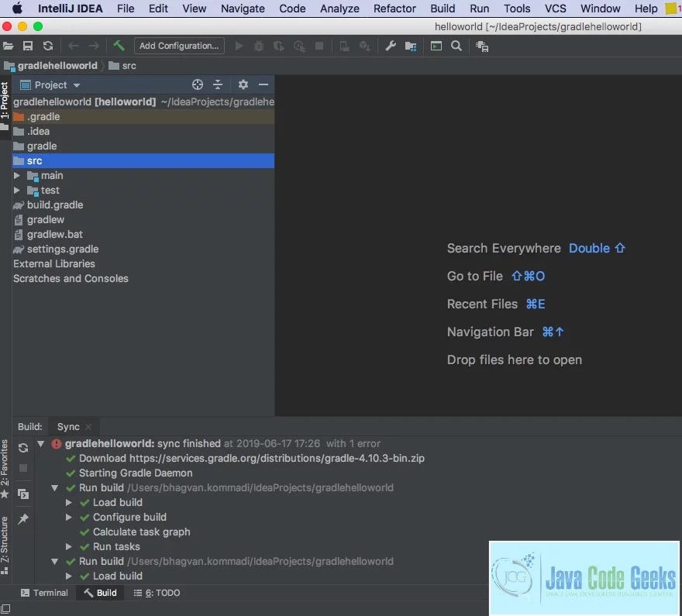Click the tool window quick-access icon bottom-left
This screenshot has height=616, width=682.
5,609
